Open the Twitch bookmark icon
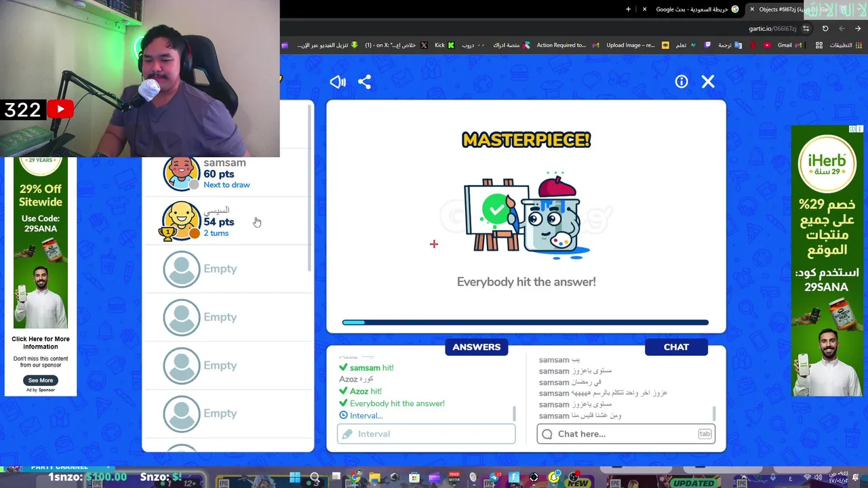The height and width of the screenshot is (488, 868). point(708,45)
